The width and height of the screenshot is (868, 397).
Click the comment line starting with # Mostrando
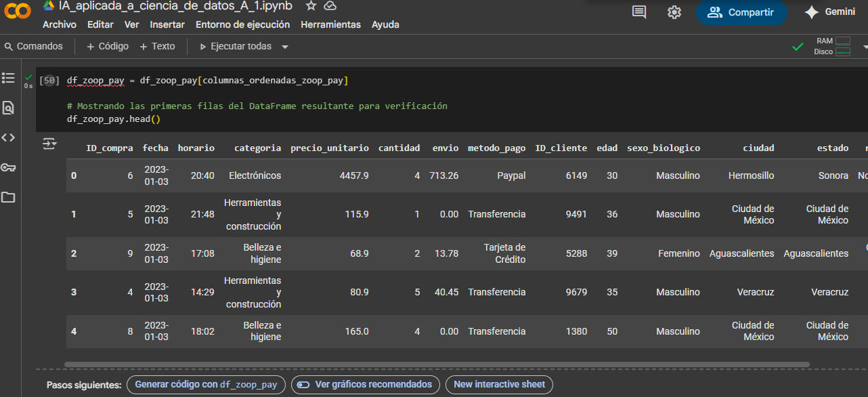point(257,106)
